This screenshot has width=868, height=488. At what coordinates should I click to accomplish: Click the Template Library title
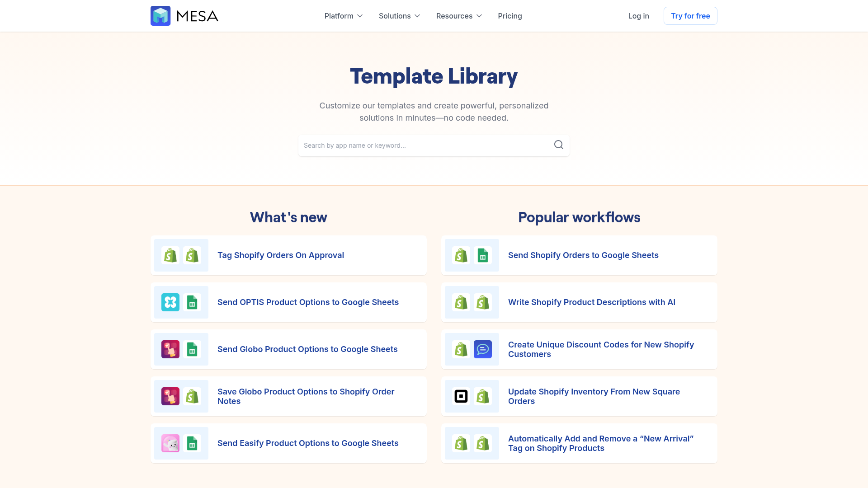click(x=434, y=76)
